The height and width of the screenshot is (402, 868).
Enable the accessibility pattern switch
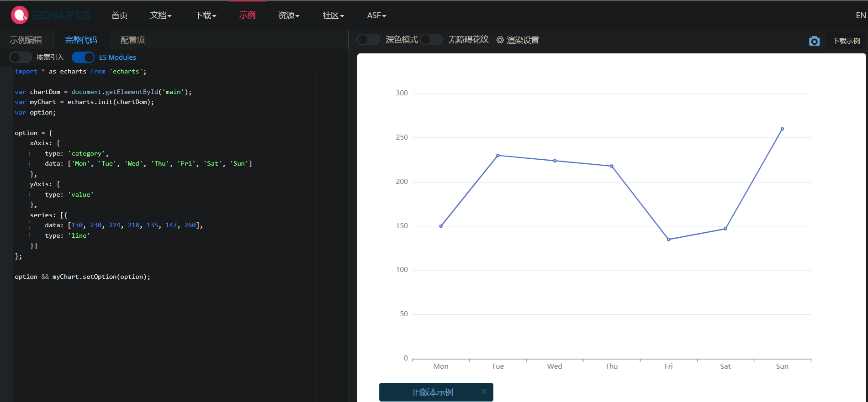tap(431, 40)
